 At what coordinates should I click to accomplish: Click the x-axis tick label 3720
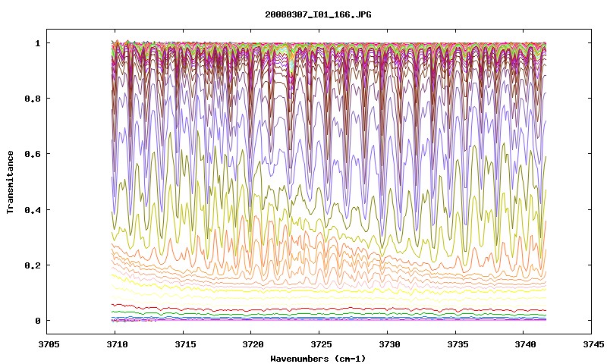(252, 344)
